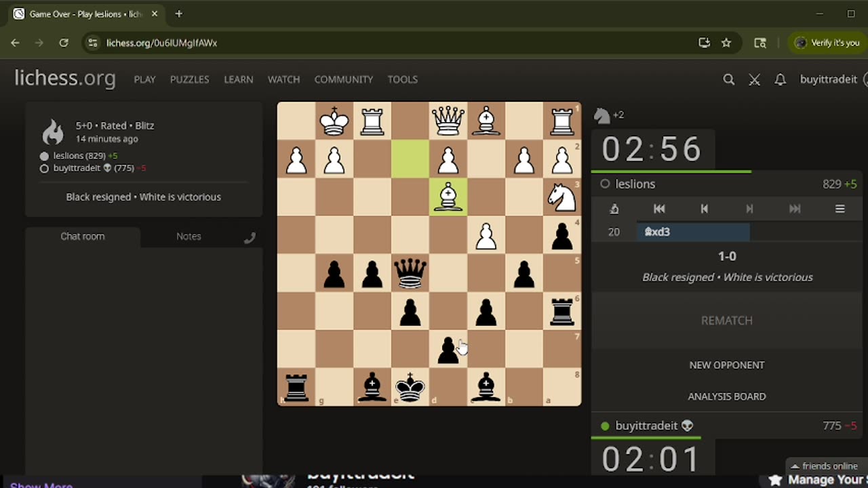Select the black rook on h8
This screenshot has width=868, height=488.
(x=296, y=387)
